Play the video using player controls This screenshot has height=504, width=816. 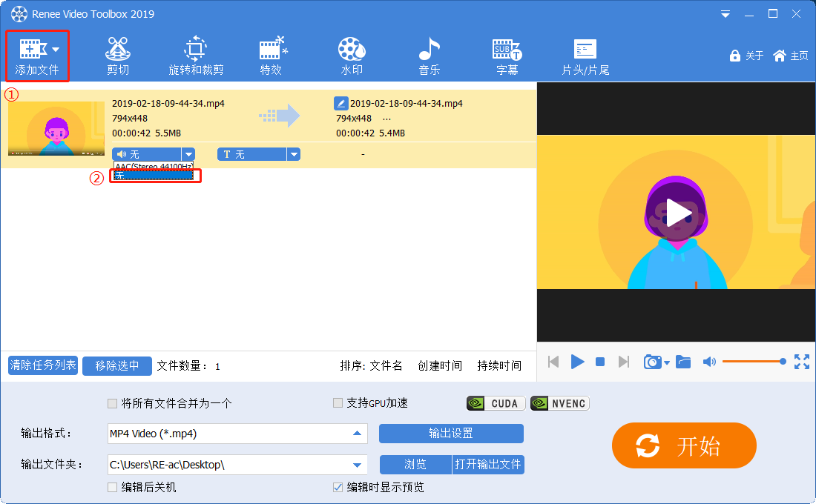[577, 362]
